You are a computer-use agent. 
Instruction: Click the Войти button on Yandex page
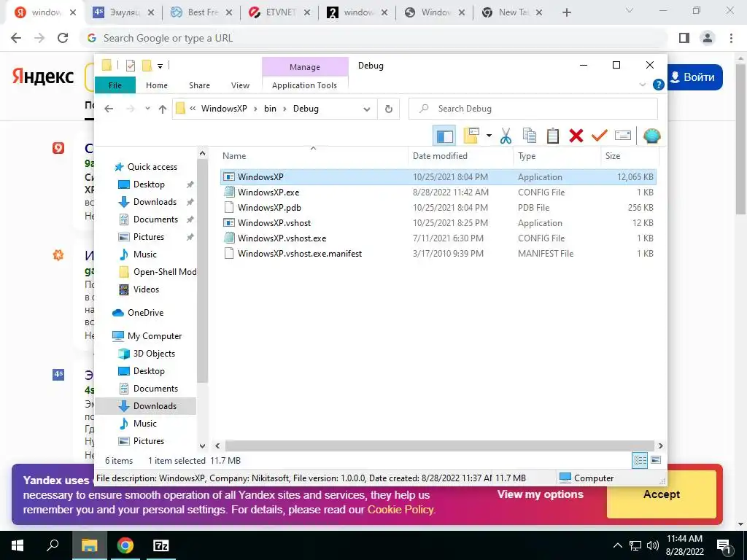694,77
